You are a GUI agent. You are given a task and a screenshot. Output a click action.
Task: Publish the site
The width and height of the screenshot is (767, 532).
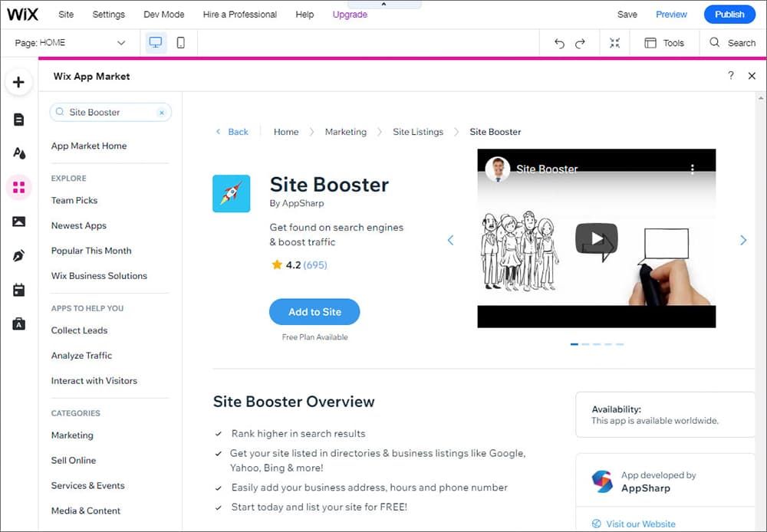point(729,14)
